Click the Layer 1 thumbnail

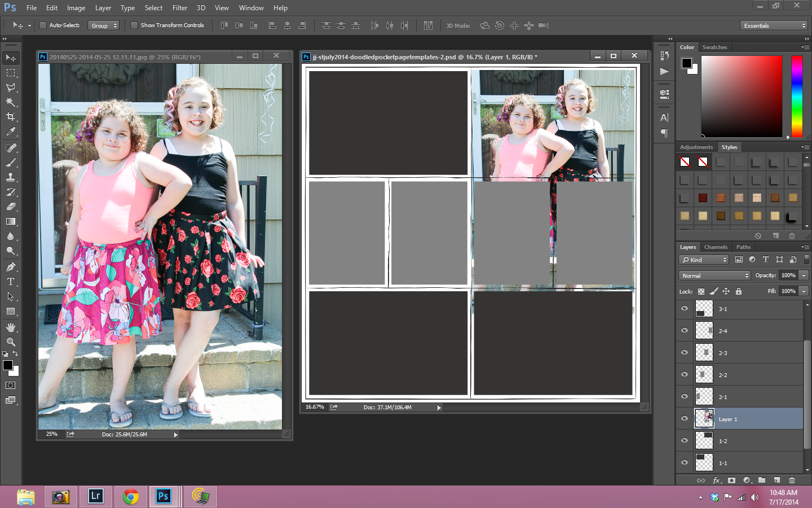704,418
